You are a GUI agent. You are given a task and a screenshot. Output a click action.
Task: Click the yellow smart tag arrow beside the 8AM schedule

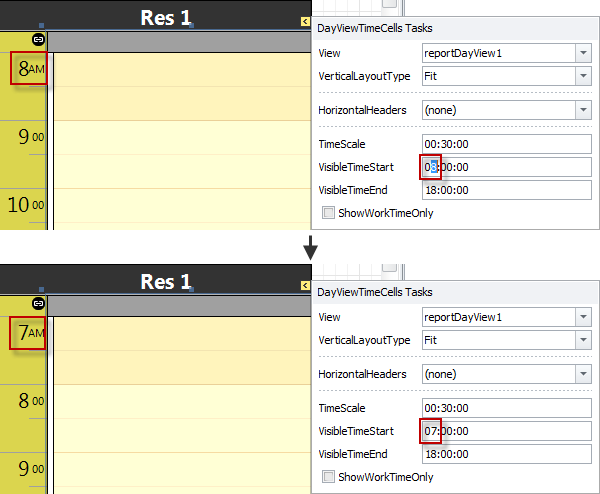(x=305, y=20)
